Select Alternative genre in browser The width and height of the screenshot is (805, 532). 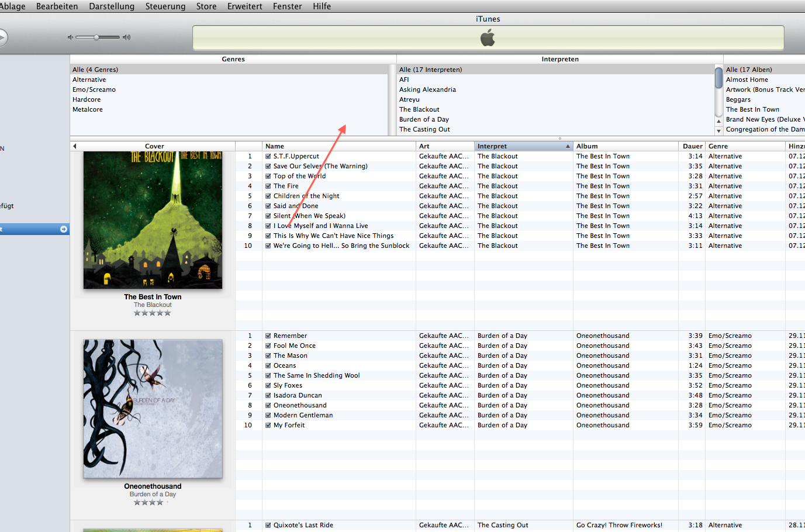(229, 80)
